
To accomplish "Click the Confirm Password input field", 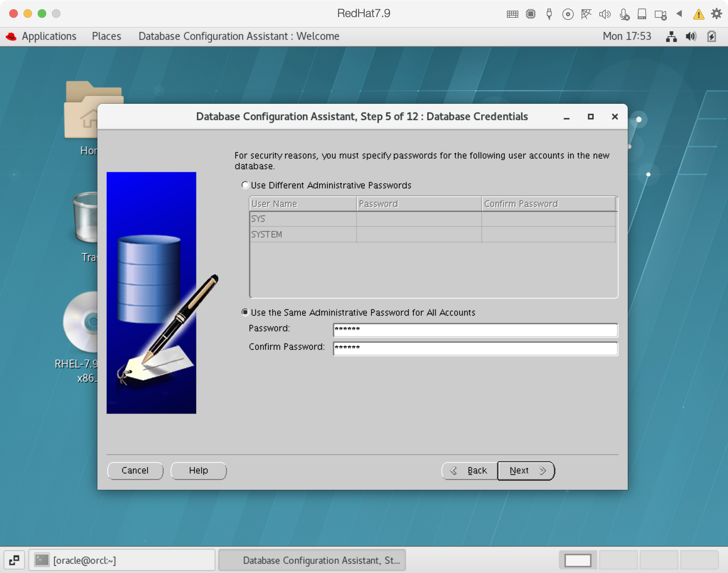I will click(x=475, y=348).
